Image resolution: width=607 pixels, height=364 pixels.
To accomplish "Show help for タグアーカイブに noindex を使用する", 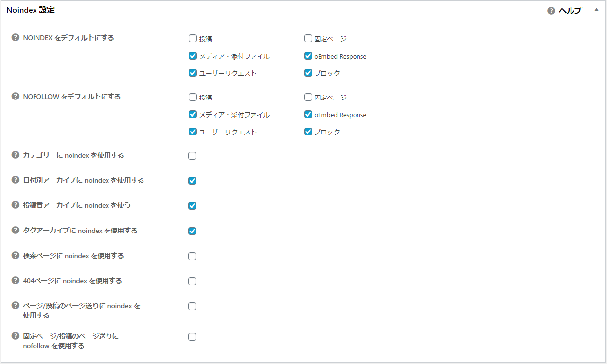I will (x=15, y=231).
